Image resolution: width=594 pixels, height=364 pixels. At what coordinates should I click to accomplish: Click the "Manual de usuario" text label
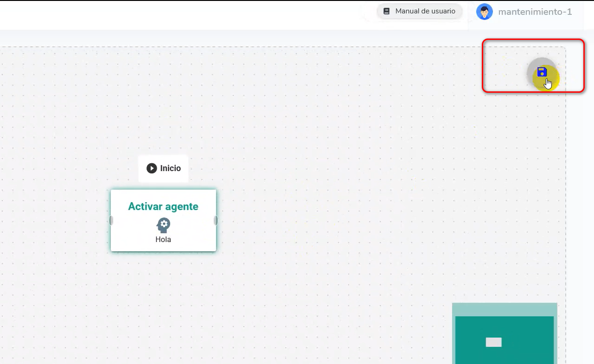[425, 11]
